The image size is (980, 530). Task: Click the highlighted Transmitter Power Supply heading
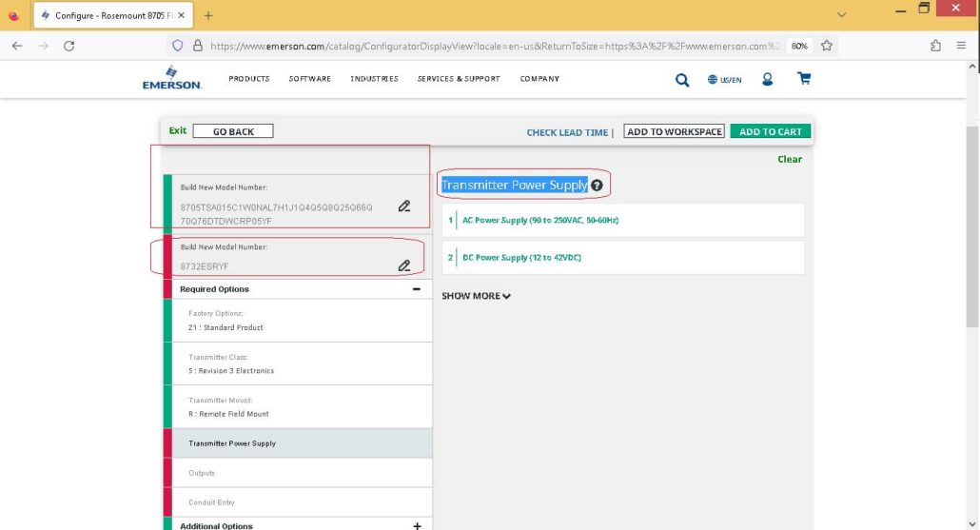tap(515, 185)
